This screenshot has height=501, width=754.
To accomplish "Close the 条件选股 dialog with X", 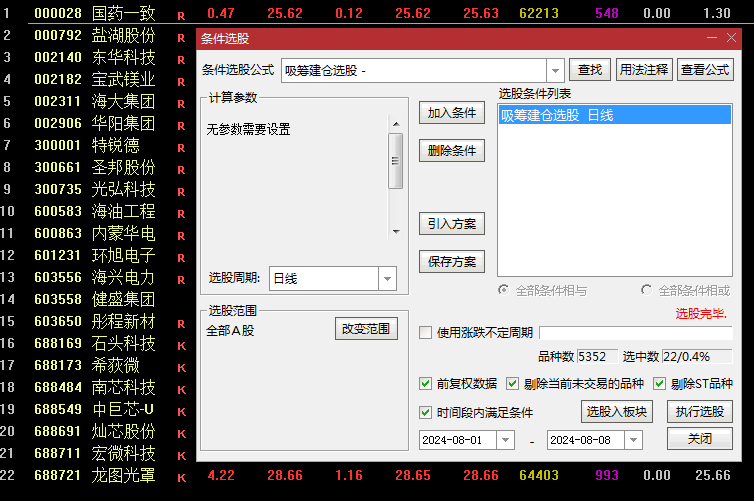I will [x=731, y=38].
